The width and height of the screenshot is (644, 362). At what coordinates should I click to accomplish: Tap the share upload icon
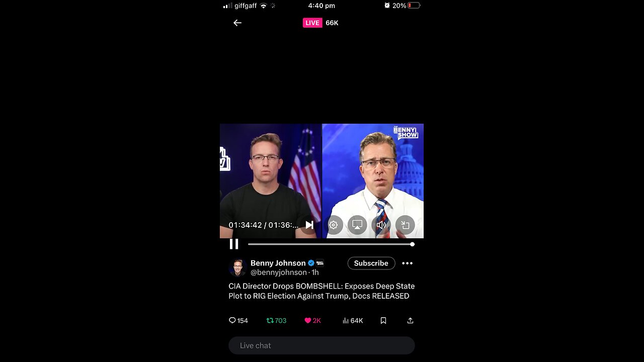(x=410, y=320)
